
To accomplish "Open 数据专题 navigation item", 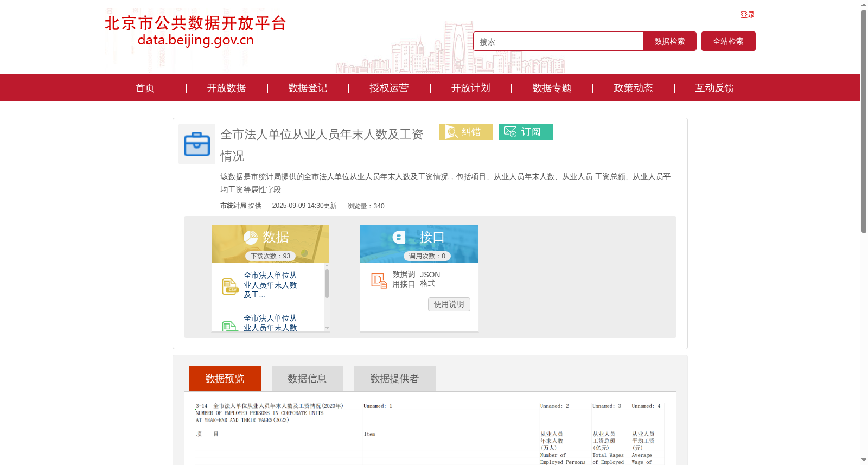I will point(552,88).
